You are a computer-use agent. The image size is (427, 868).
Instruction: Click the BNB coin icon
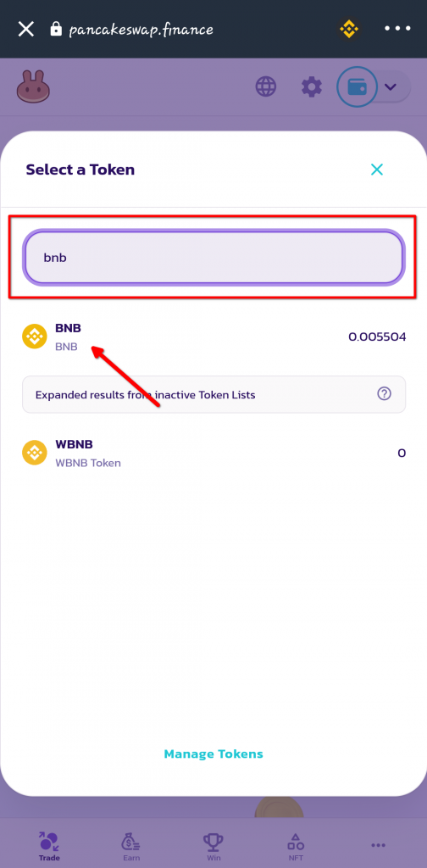pyautogui.click(x=34, y=337)
